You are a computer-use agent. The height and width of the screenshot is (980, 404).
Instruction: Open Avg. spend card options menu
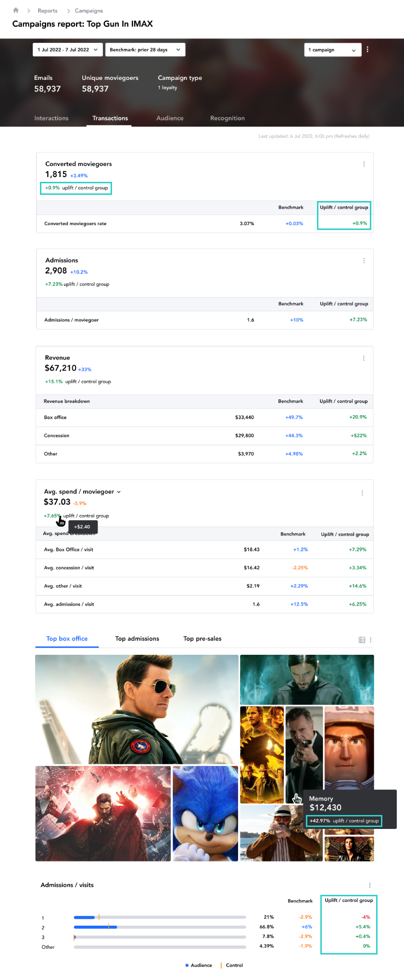pos(362,493)
